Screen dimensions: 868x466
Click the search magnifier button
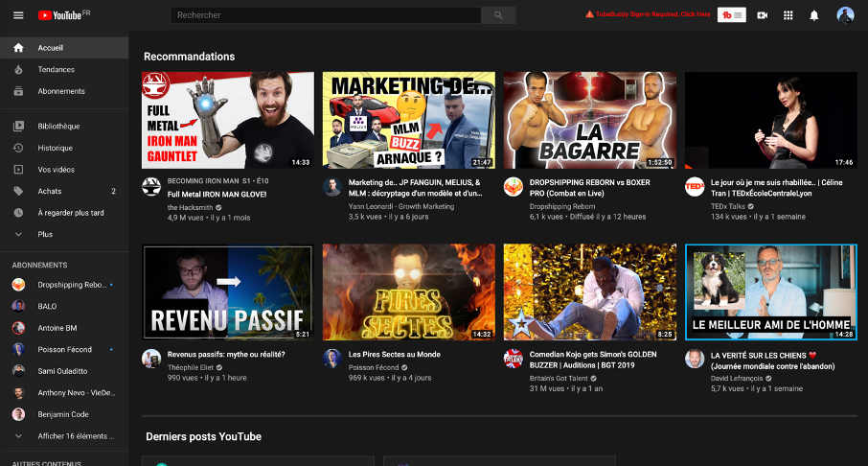tap(498, 15)
